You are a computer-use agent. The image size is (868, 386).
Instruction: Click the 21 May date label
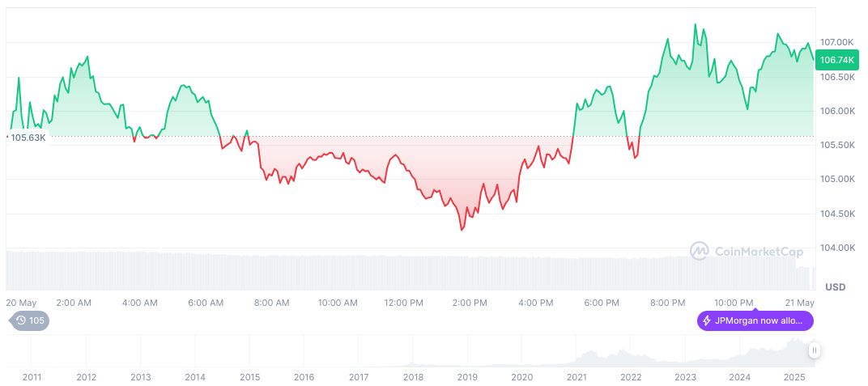point(801,303)
